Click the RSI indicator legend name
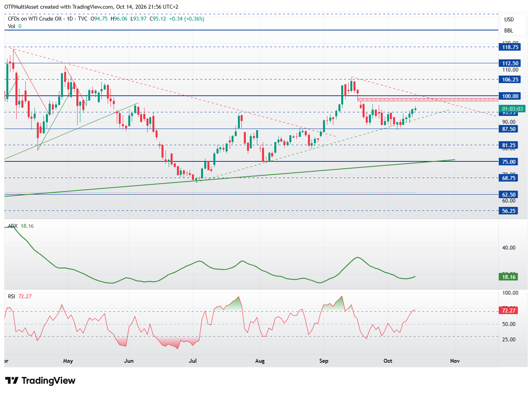 coord(11,296)
